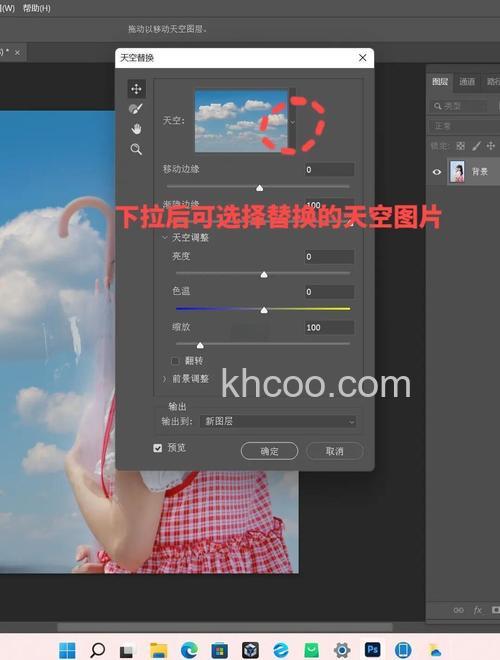Click the 亮度 value field
The width and height of the screenshot is (500, 660).
329,257
